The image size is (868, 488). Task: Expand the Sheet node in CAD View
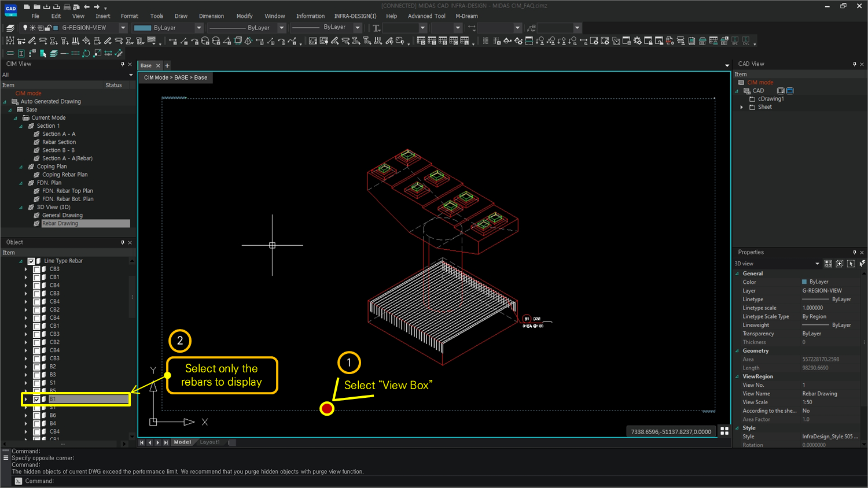coord(742,106)
